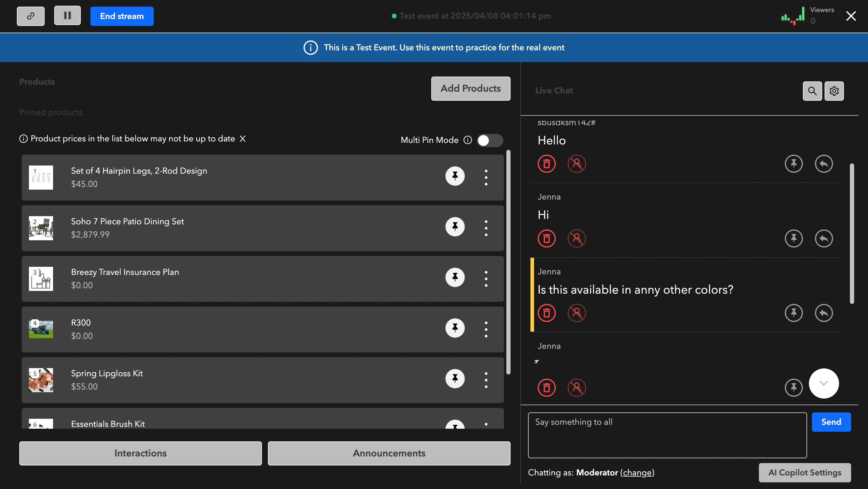Image resolution: width=868 pixels, height=489 pixels.
Task: Open the Multi Pin Mode info tooltip
Action: [467, 140]
